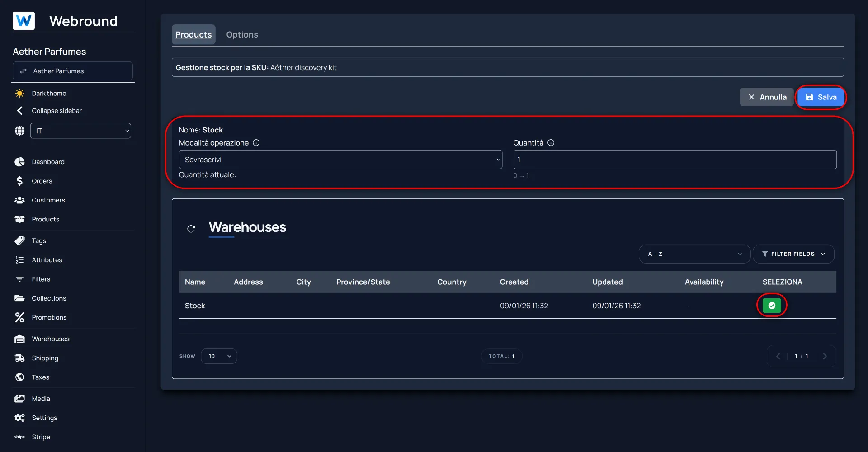
Task: Expand the Sovrascrivi operation mode dropdown
Action: (340, 160)
